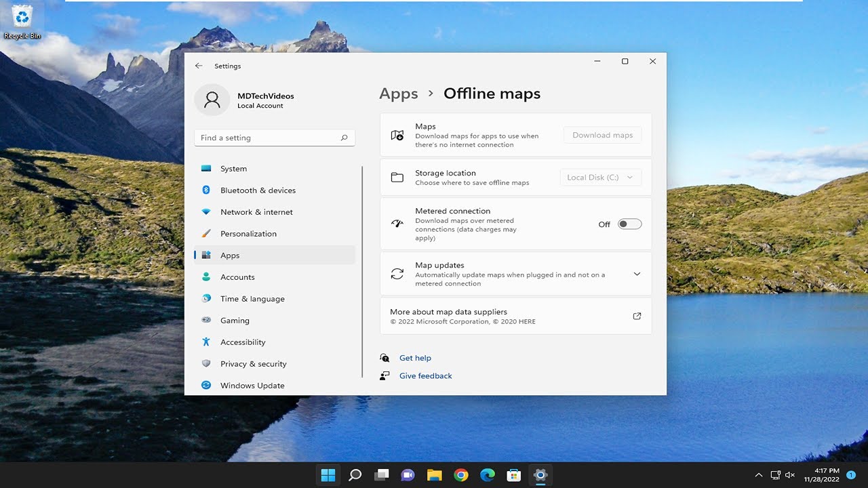This screenshot has height=488, width=868.
Task: Show hidden icons in system tray
Action: [x=759, y=475]
